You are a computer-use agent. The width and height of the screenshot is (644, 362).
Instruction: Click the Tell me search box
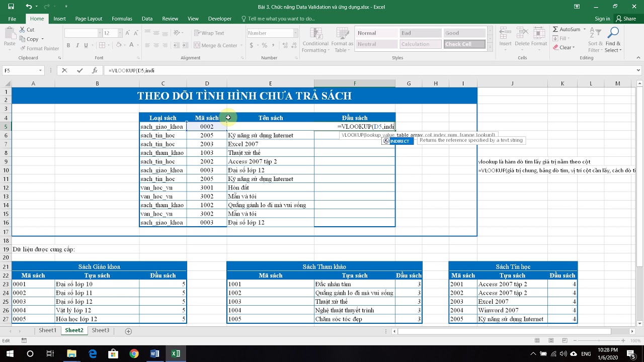click(x=278, y=19)
